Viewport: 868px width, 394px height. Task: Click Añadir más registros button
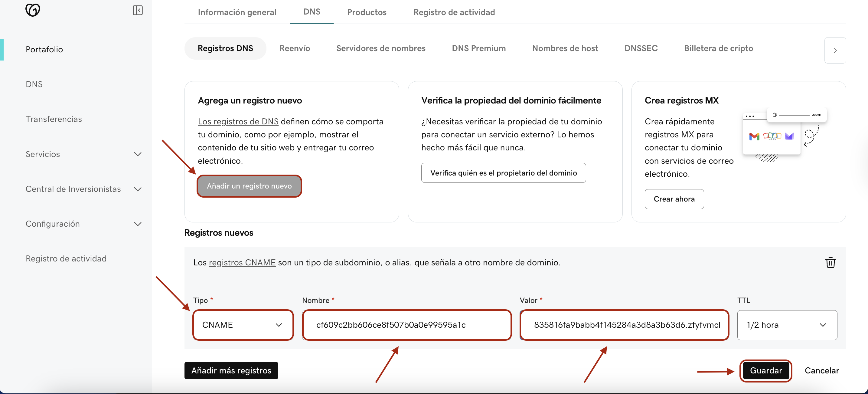[x=231, y=371]
